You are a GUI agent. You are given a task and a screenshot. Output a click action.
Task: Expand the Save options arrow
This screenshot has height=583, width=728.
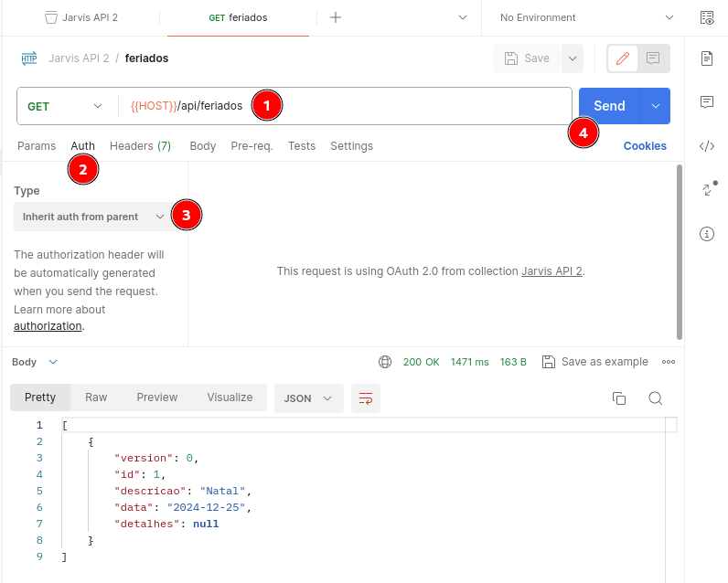pyautogui.click(x=573, y=58)
